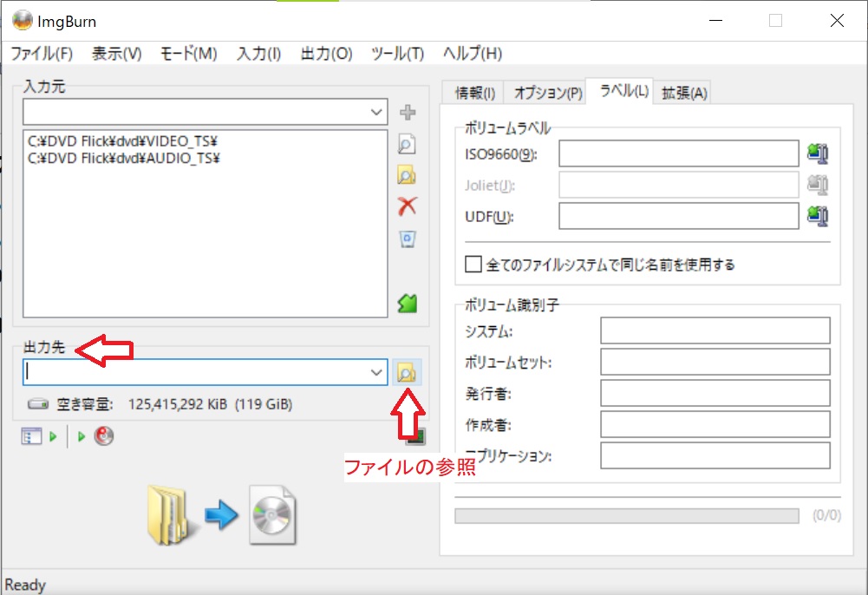Open the モード(M) menu
The width and height of the screenshot is (868, 595).
tap(189, 54)
